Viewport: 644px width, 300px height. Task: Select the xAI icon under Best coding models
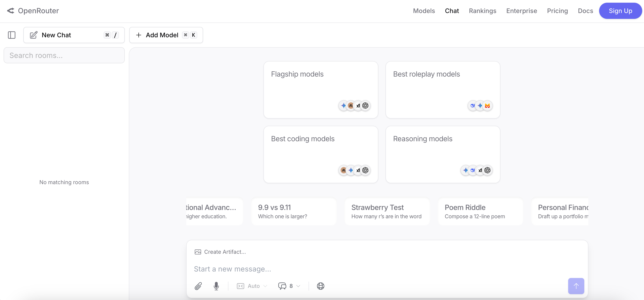358,170
